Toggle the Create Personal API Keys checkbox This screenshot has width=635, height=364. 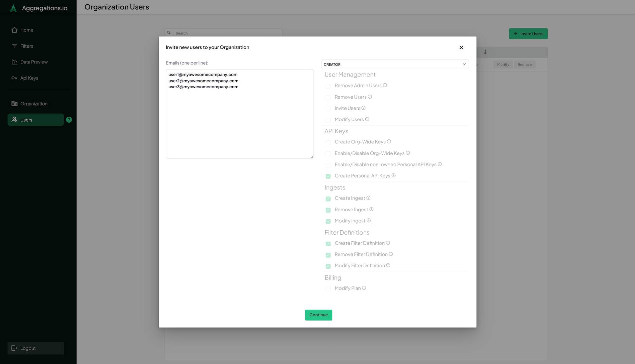(328, 176)
